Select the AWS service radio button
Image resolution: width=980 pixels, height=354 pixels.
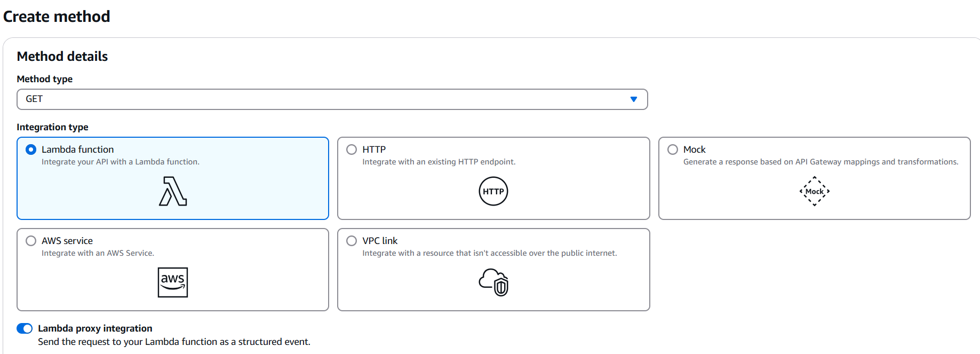[x=31, y=241]
